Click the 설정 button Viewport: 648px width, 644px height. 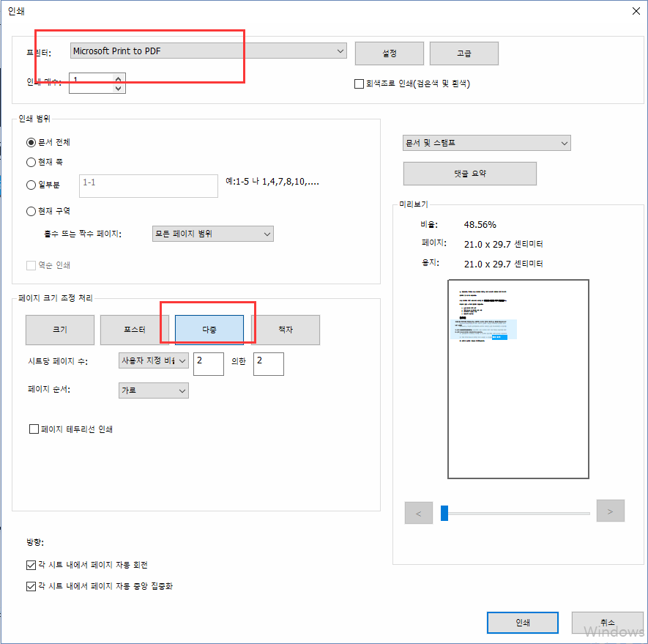click(x=389, y=53)
